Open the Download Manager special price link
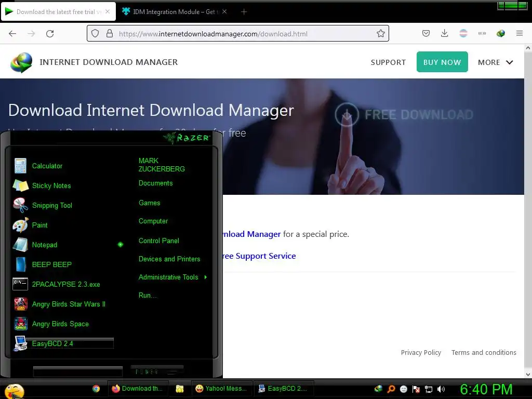Screen dimensions: 532x399 tap(251, 234)
